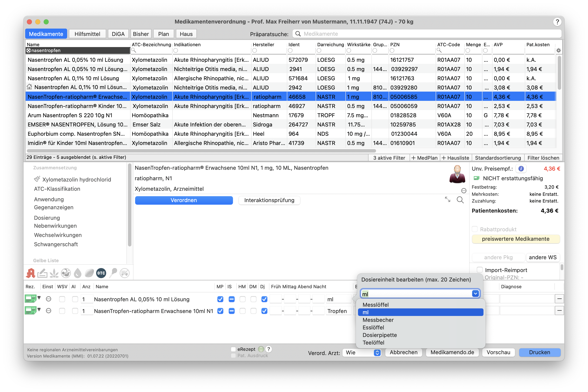Open Rez. type arrow for Nasentropfen AL row
This screenshot has width=588, height=392.
click(39, 298)
